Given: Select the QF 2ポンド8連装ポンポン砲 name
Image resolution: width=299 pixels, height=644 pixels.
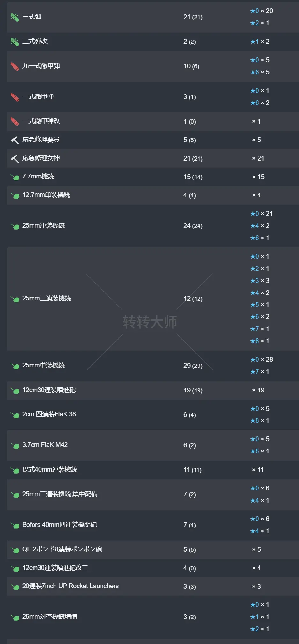Looking at the screenshot, I should 62,549.
